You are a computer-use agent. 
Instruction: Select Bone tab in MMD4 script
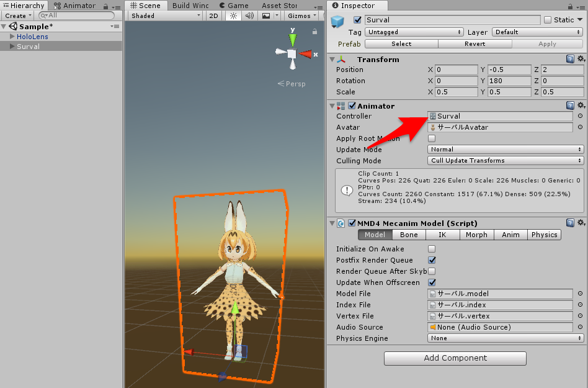pyautogui.click(x=409, y=235)
